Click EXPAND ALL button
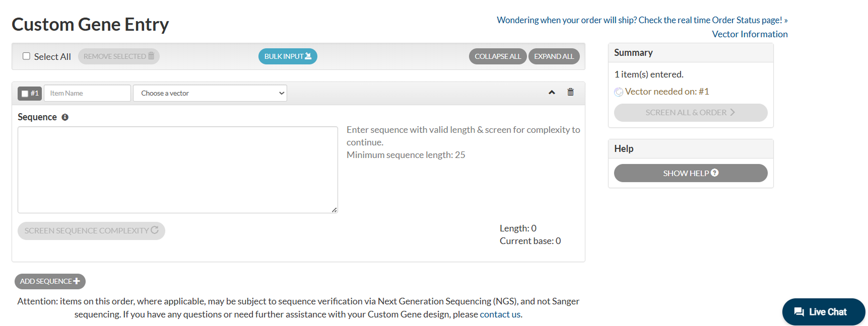868x326 pixels. (x=554, y=56)
